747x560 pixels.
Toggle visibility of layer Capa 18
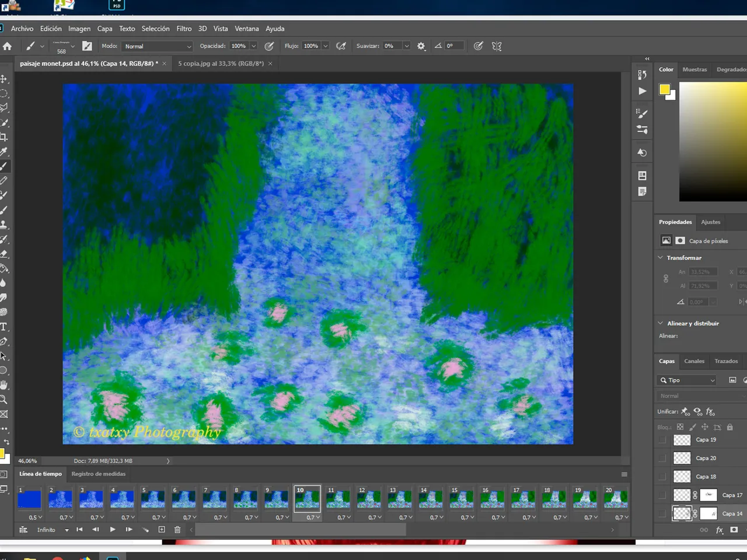[662, 477]
